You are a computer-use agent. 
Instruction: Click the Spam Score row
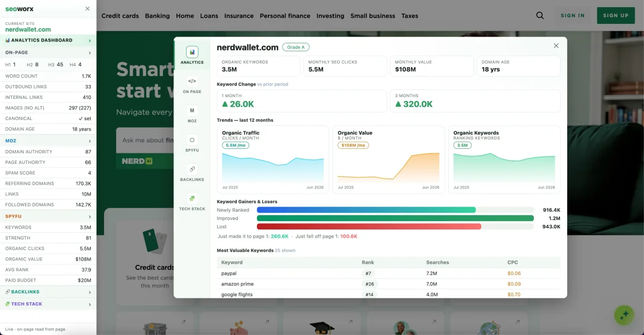click(48, 173)
